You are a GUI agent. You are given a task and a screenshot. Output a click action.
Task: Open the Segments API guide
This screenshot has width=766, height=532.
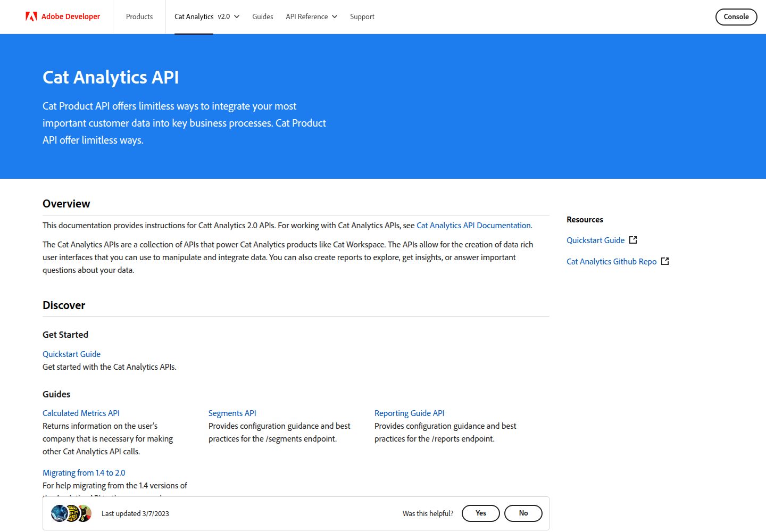(232, 413)
